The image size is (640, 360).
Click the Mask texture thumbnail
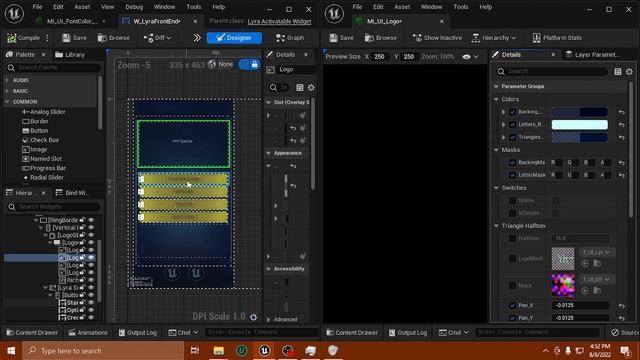[563, 285]
